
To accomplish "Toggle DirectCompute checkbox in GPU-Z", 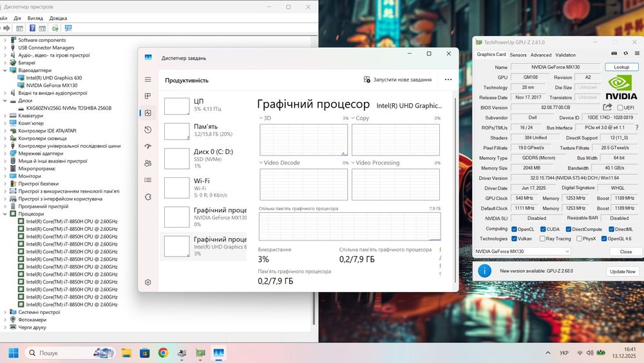I will pyautogui.click(x=569, y=229).
